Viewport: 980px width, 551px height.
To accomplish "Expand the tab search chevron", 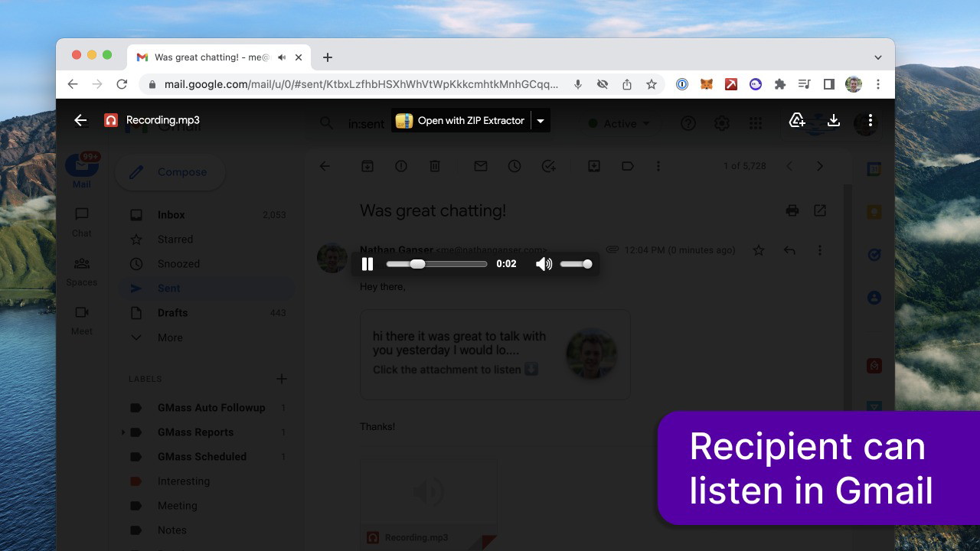I will point(878,57).
